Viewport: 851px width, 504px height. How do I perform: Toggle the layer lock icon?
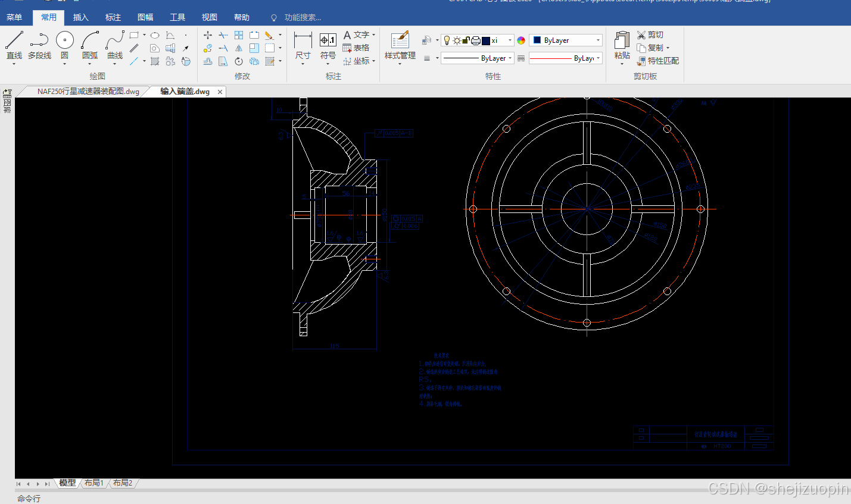pos(466,40)
